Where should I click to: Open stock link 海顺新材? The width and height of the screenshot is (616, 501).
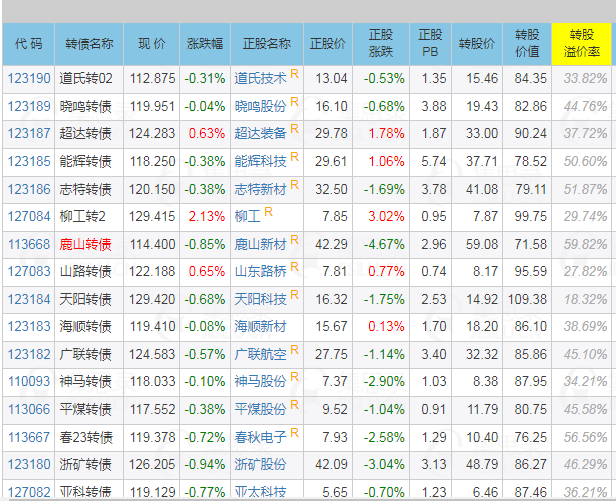[260, 327]
